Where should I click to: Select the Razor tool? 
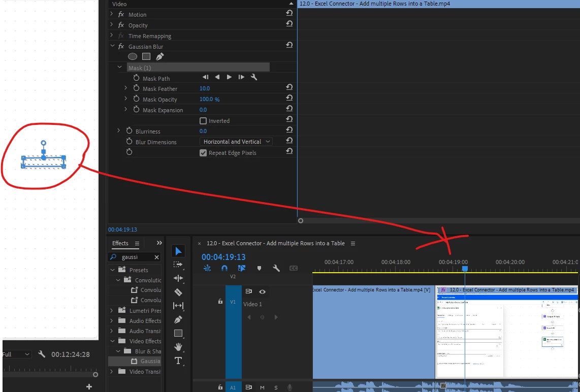tap(178, 292)
